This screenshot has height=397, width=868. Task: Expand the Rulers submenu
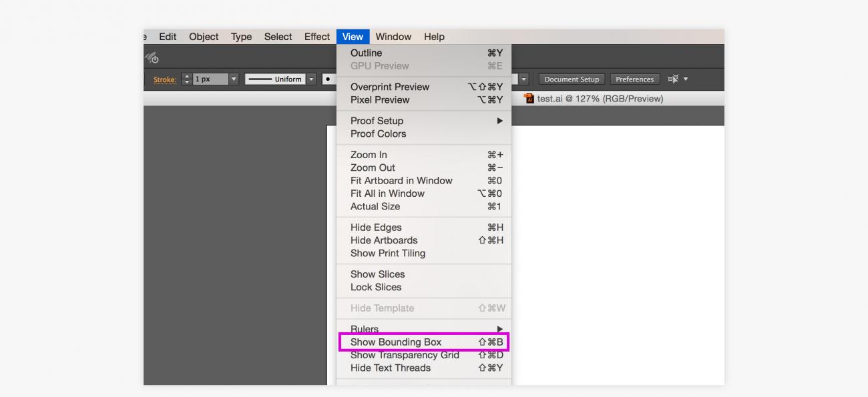click(x=424, y=329)
